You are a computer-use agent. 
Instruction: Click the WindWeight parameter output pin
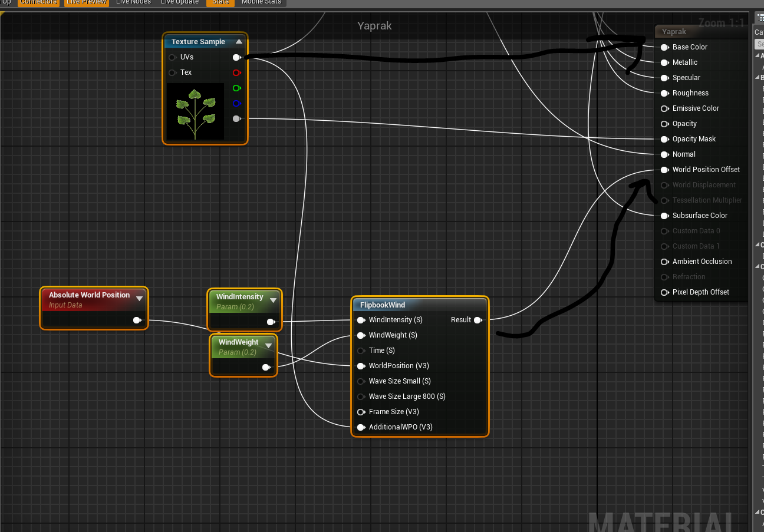(266, 367)
